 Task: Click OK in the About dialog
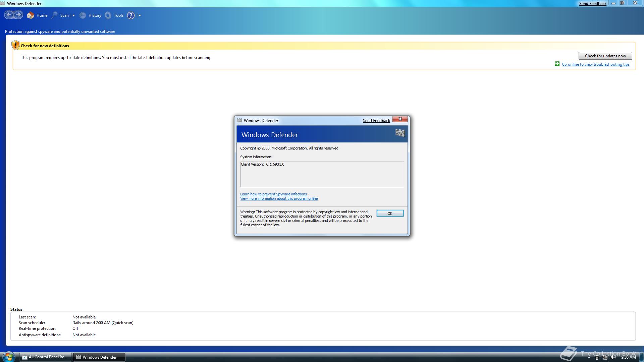click(390, 214)
